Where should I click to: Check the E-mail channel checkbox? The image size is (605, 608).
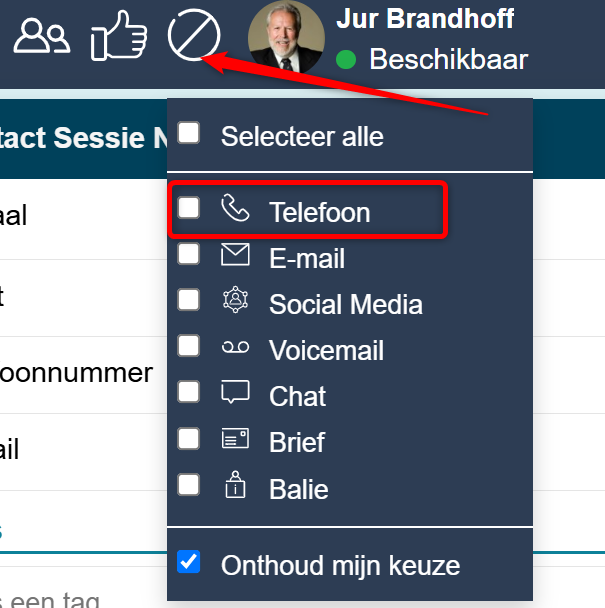pos(188,254)
